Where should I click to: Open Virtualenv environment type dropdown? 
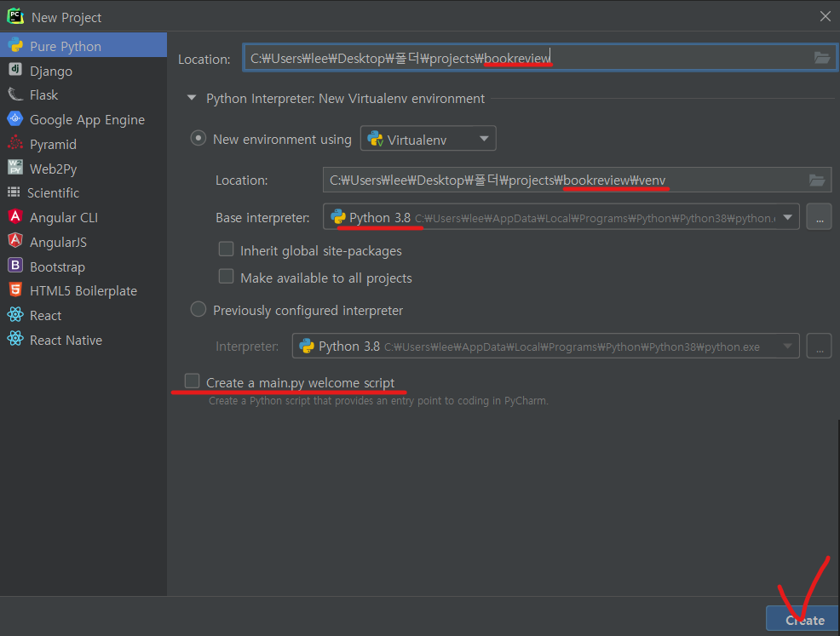coord(428,139)
